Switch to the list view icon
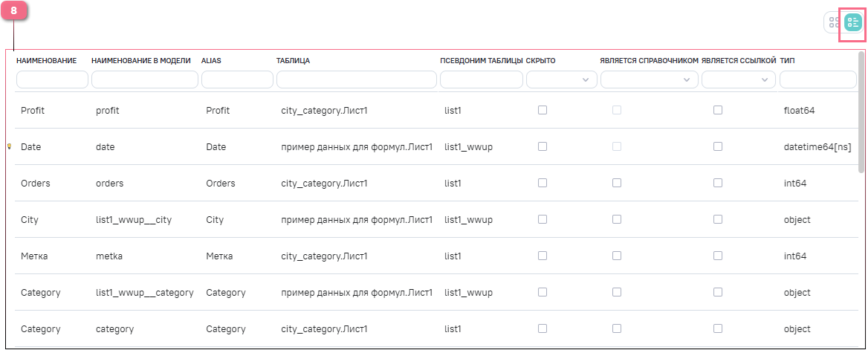Image resolution: width=868 pixels, height=350 pixels. tap(852, 23)
